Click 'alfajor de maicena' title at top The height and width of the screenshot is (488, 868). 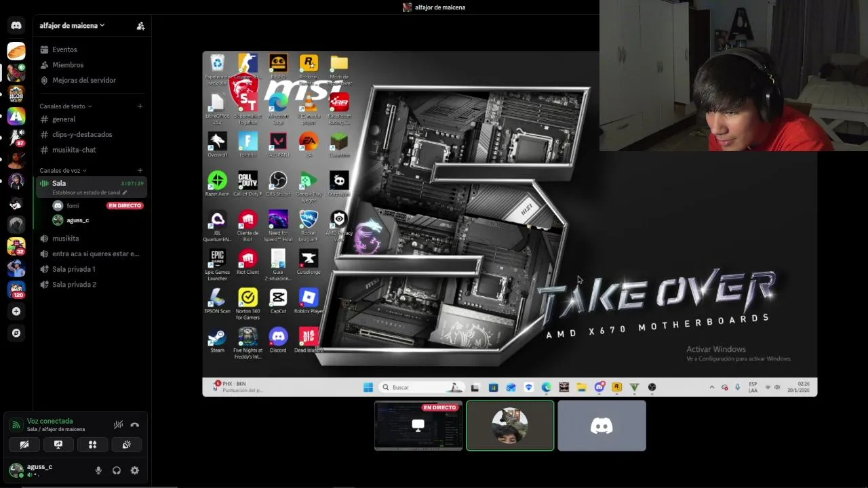tap(440, 7)
